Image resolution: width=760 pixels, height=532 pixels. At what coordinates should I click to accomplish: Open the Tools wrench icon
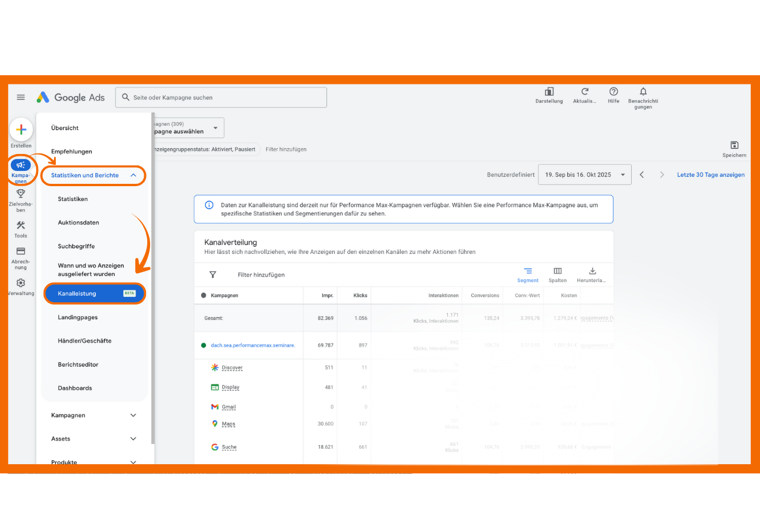pos(21,226)
